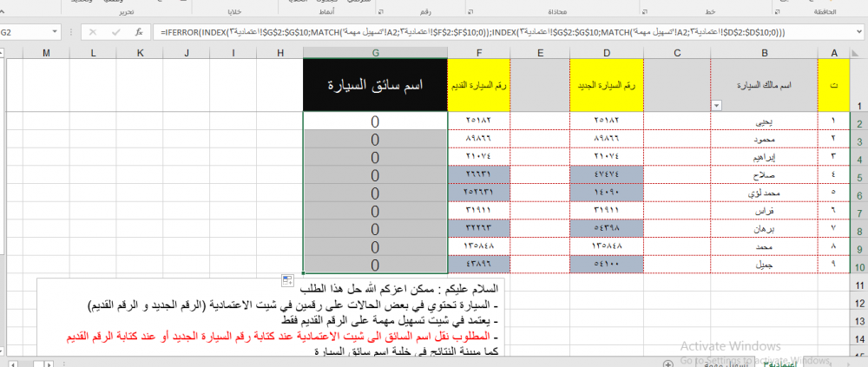Select column A header
Screen dimensions: 868x367
833,53
